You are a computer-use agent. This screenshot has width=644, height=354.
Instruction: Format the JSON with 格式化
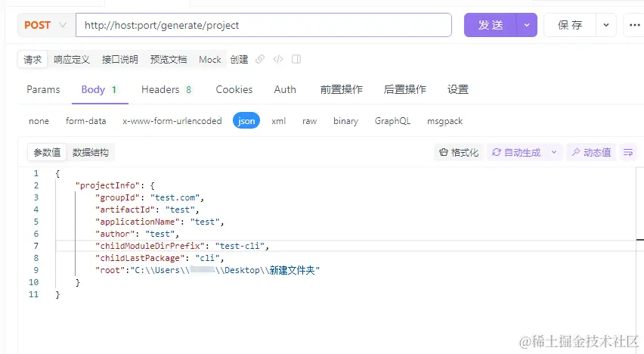pos(459,153)
